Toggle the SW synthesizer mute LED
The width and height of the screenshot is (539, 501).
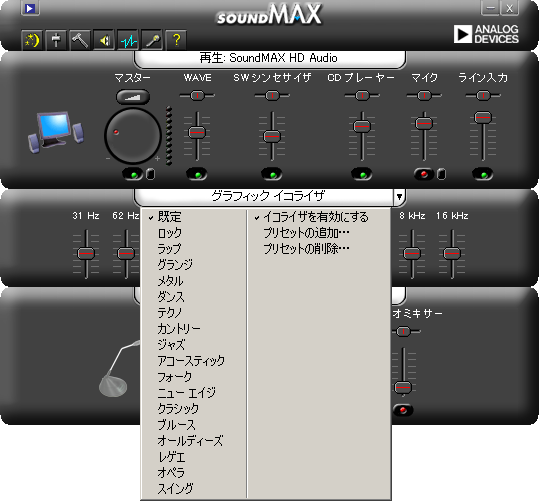pyautogui.click(x=272, y=174)
